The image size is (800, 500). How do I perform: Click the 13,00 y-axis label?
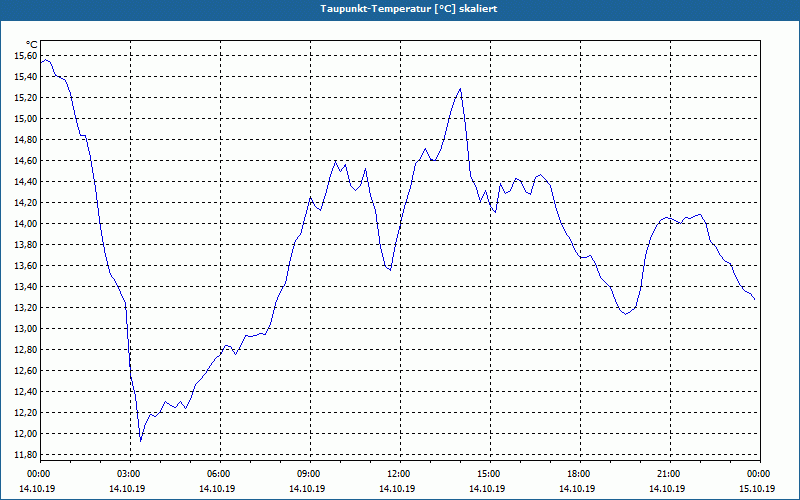25,329
